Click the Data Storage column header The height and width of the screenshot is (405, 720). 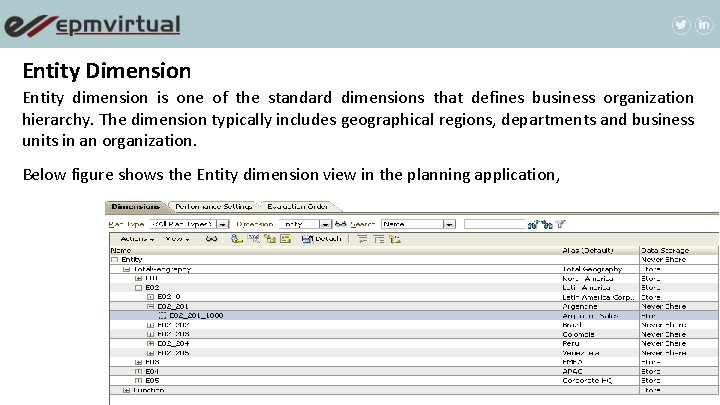coord(665,250)
